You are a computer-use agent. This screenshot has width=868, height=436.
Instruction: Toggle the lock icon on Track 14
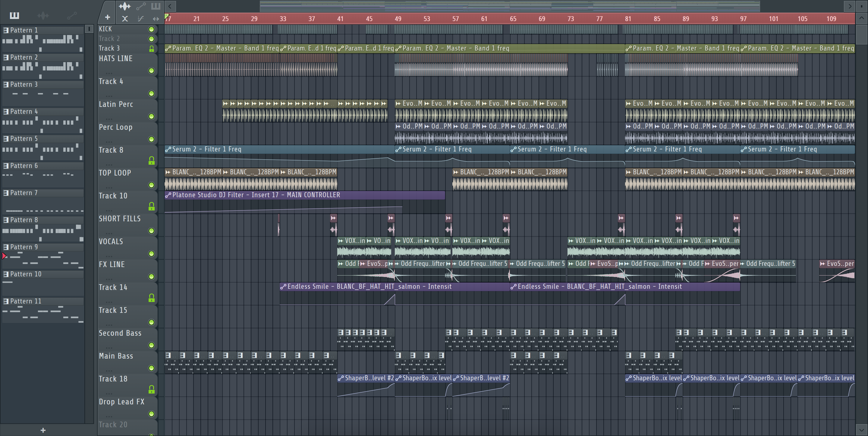[152, 298]
